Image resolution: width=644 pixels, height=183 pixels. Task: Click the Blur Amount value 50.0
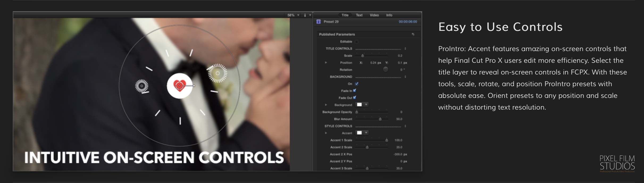click(399, 119)
